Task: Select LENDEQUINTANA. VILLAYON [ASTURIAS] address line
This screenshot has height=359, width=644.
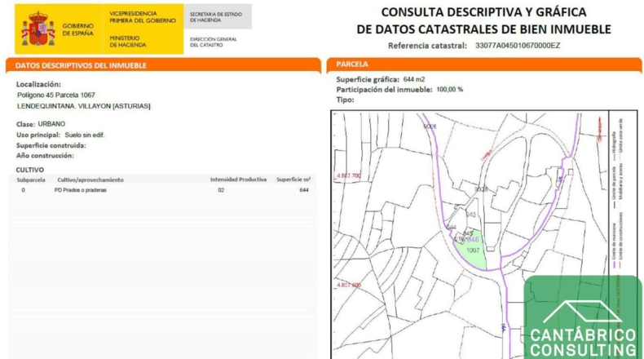Action: pos(84,106)
